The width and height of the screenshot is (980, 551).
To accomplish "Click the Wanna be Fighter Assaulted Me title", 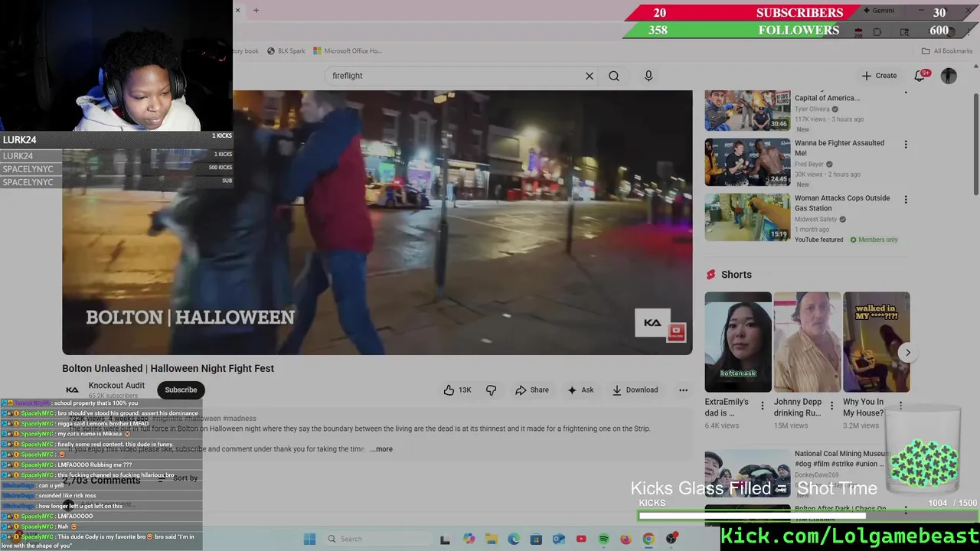I will (x=839, y=148).
